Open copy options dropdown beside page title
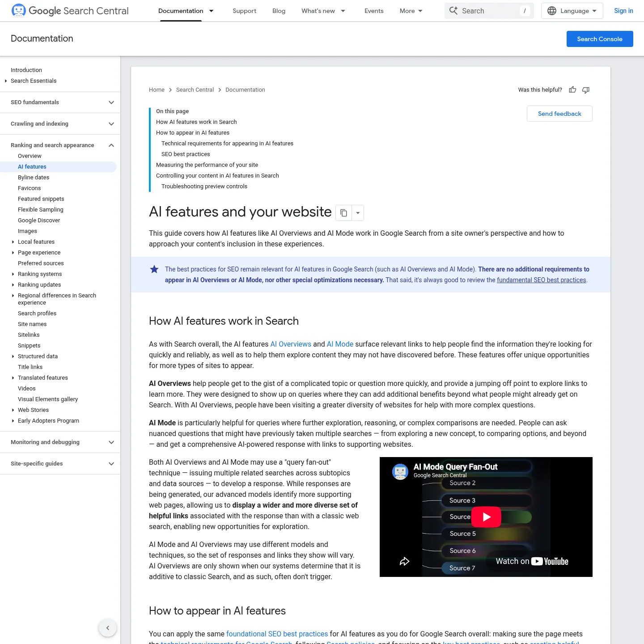Screen dimensions: 644x644 click(x=358, y=213)
